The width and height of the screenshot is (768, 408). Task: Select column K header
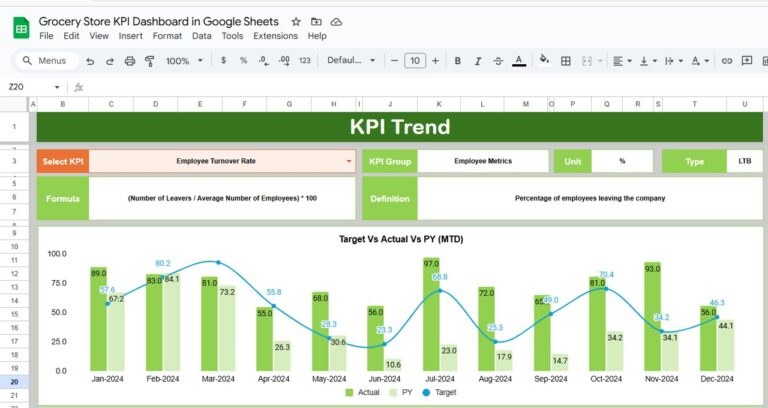[x=438, y=104]
